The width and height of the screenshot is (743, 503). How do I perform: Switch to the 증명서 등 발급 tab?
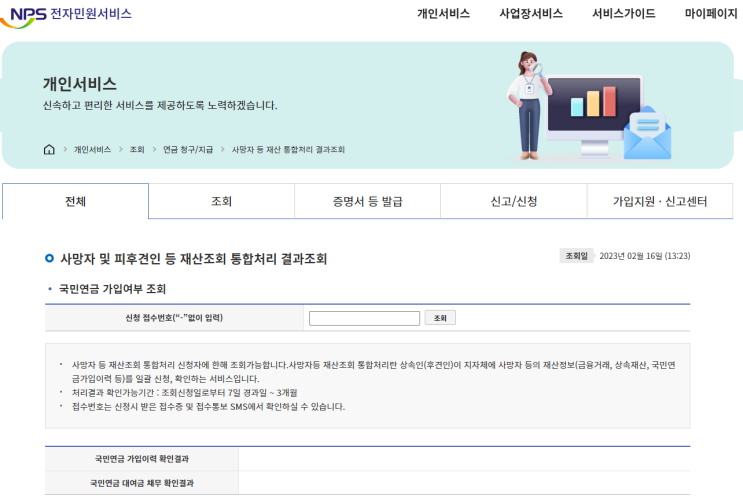click(367, 201)
